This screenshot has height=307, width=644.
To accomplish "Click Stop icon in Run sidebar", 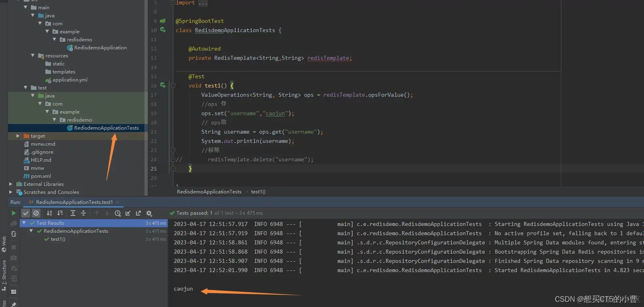I will [x=14, y=247].
